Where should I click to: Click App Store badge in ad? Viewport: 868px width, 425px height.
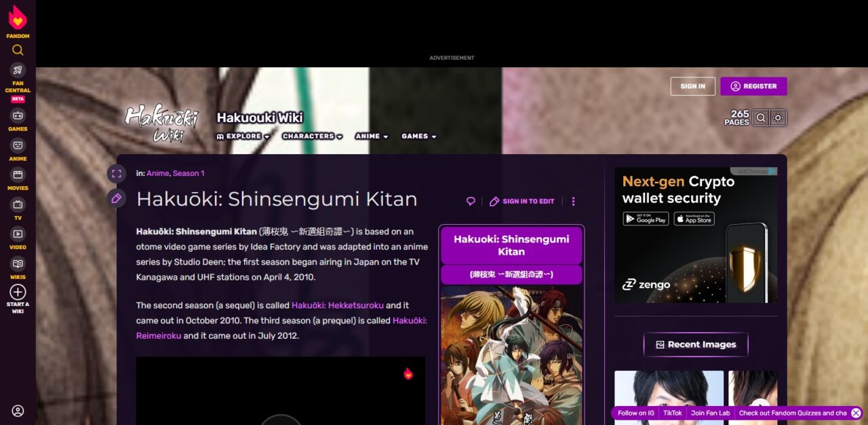pyautogui.click(x=694, y=219)
